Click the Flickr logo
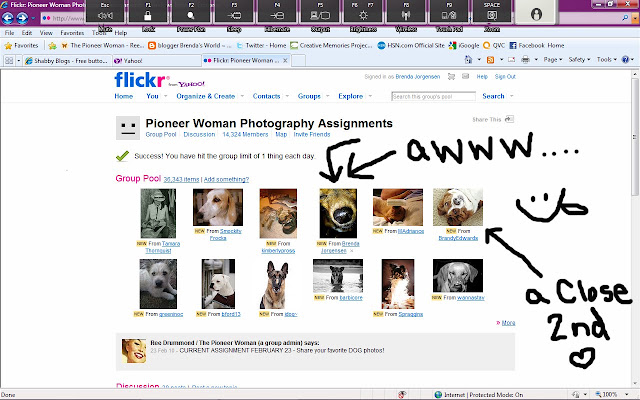The image size is (640, 400). 142,80
